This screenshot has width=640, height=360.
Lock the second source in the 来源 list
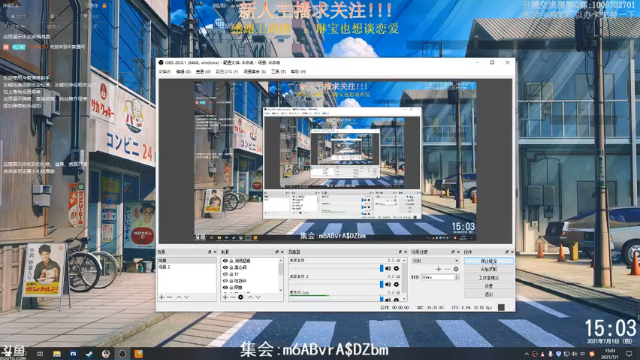coord(231,267)
